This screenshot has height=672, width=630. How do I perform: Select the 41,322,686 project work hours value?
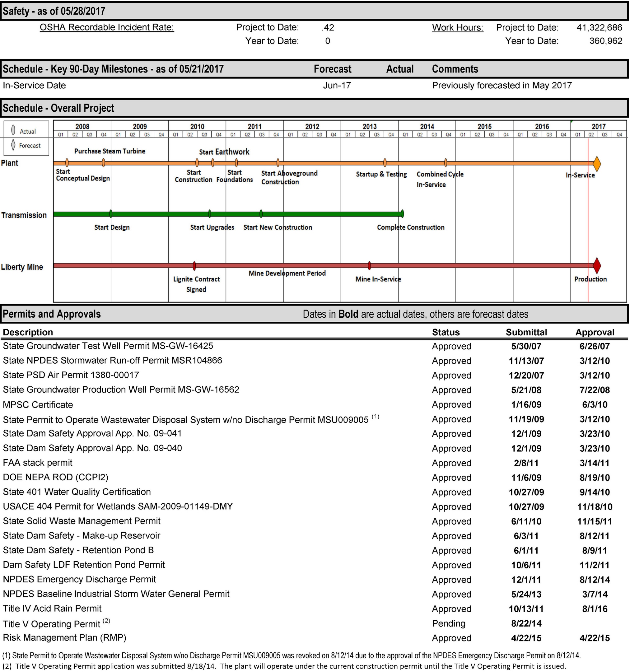(x=599, y=28)
